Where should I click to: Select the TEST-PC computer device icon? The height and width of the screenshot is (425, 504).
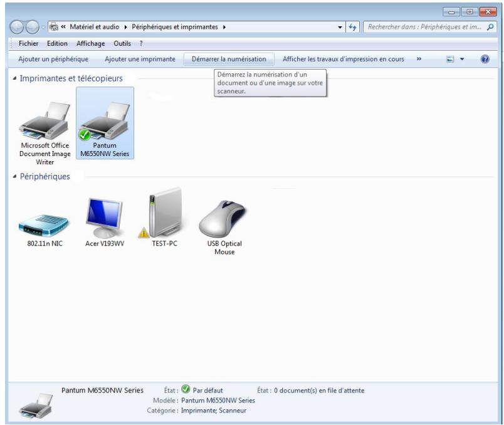(x=164, y=213)
